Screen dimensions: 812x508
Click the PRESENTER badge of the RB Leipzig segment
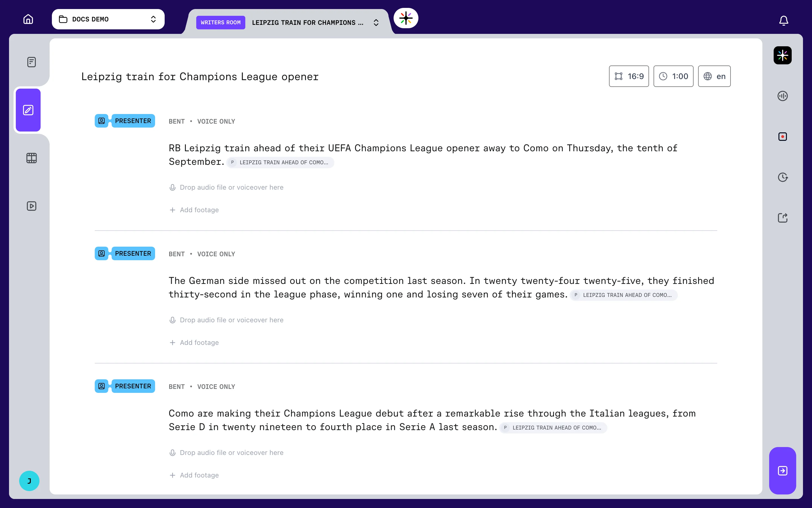coord(133,121)
